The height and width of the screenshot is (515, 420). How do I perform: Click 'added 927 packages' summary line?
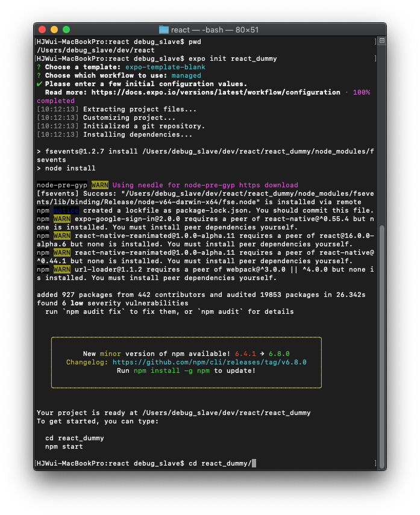coord(201,295)
